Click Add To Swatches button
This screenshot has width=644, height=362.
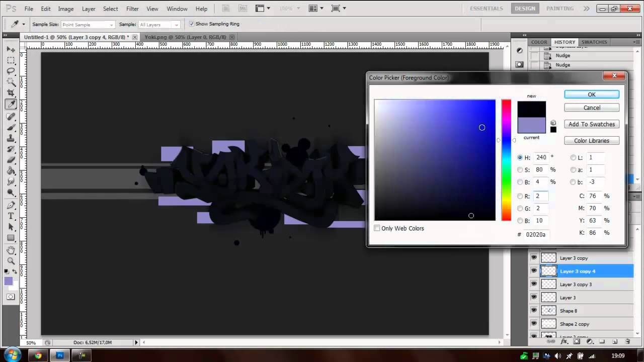coord(592,124)
